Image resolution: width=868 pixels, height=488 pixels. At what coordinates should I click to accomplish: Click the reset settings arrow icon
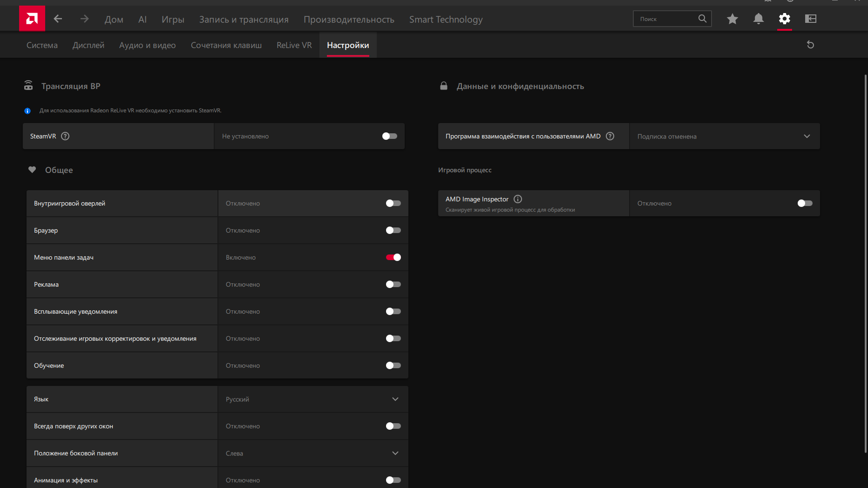pos(810,45)
